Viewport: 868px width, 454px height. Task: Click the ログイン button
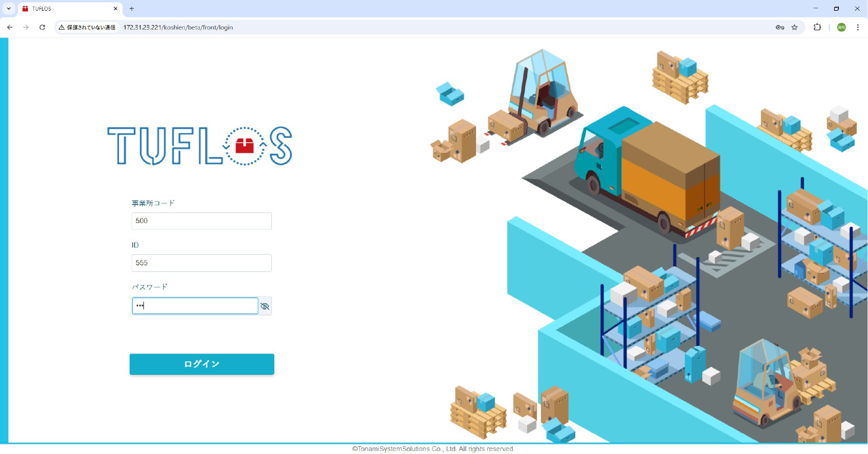[x=202, y=364]
